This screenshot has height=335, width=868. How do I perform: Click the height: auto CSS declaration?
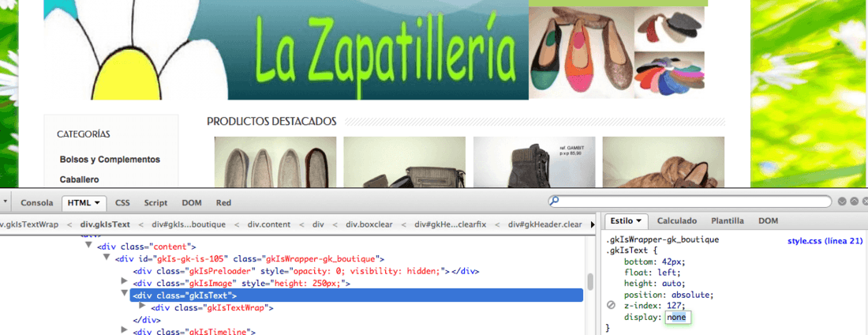[x=654, y=284]
